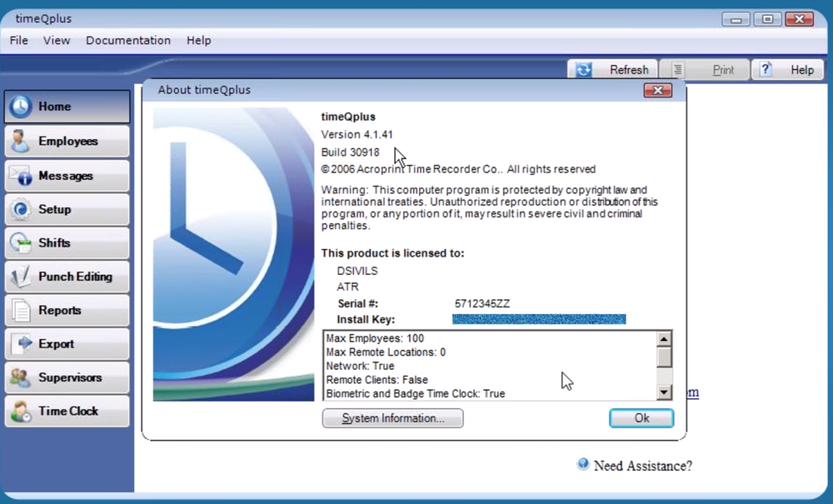Click the blurred Install Key value
The image size is (833, 504).
pyautogui.click(x=539, y=319)
